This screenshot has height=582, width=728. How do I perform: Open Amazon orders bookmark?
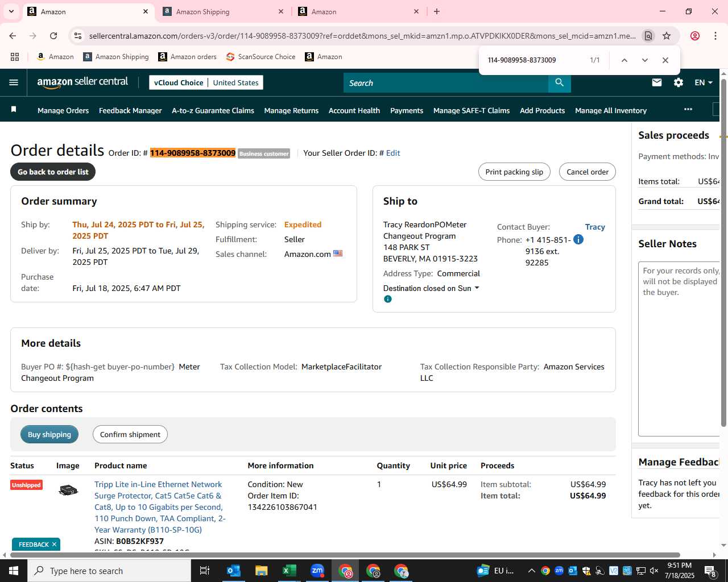(187, 57)
